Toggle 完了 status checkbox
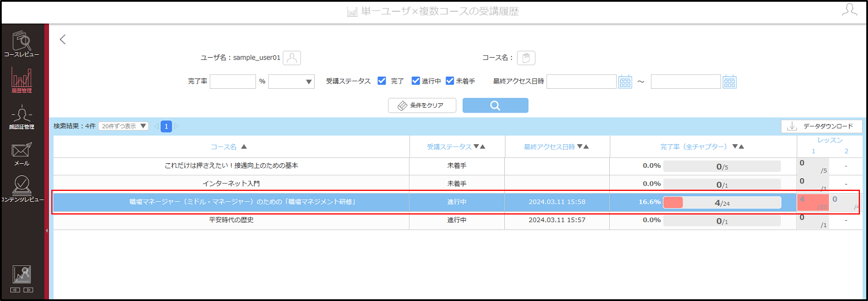The image size is (868, 301). tap(382, 81)
